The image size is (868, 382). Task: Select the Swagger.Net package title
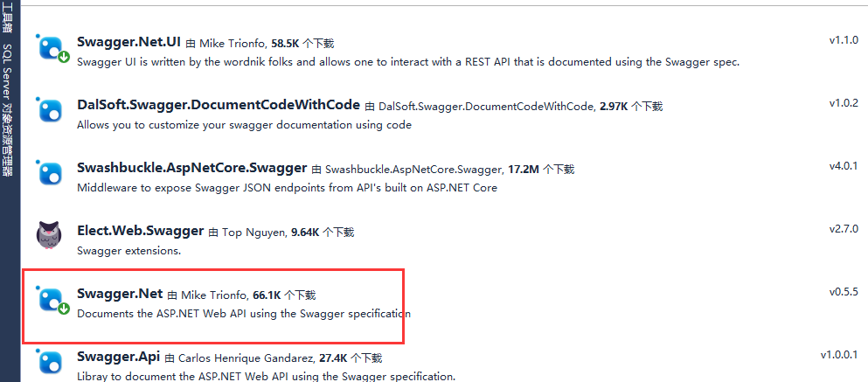point(120,294)
